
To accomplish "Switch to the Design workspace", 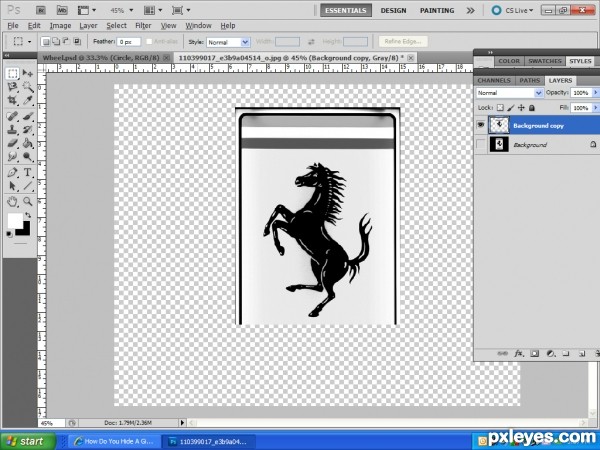I will [393, 10].
